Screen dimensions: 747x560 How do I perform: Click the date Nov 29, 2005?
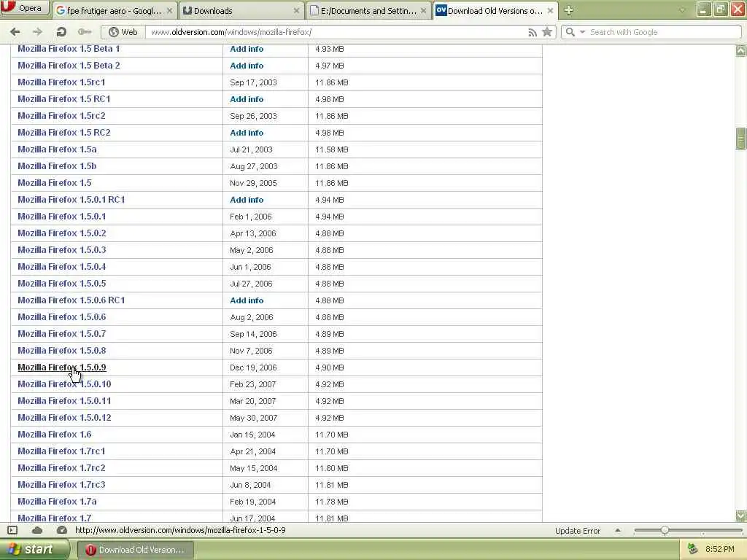pyautogui.click(x=253, y=183)
